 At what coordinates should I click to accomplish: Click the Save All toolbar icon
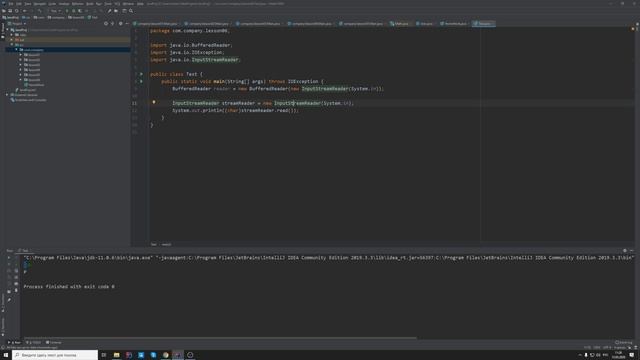click(x=10, y=11)
